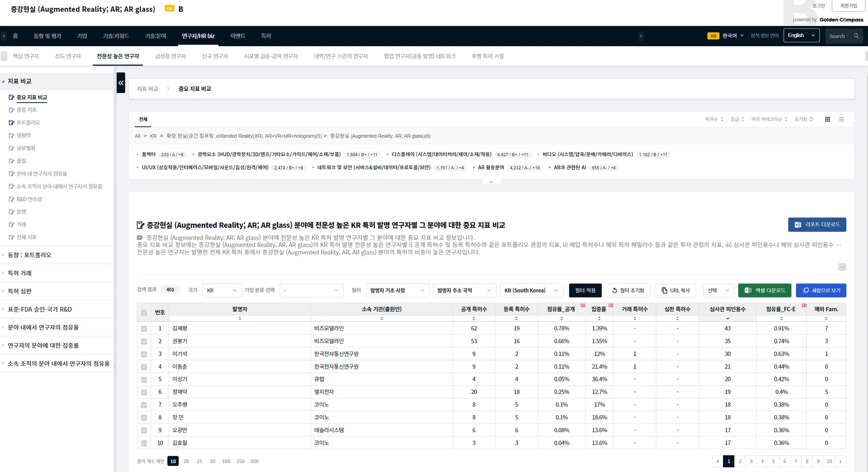Go to next page arrow in pagination
Image resolution: width=868 pixels, height=472 pixels.
click(x=840, y=461)
